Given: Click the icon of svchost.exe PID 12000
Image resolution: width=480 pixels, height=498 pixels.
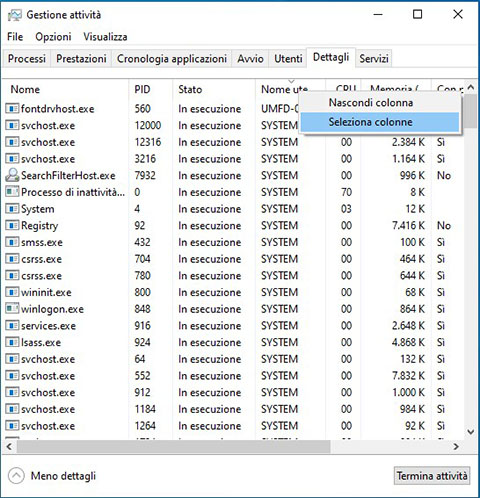Looking at the screenshot, I should pos(12,125).
